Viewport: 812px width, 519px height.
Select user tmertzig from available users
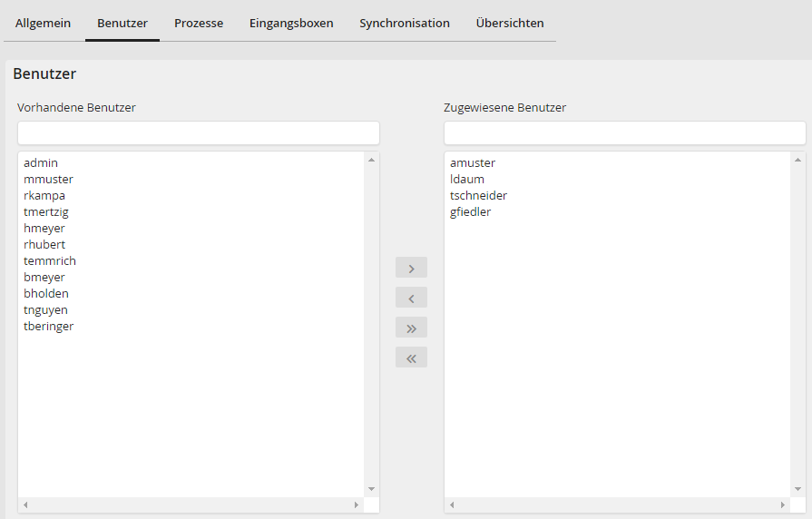(x=46, y=212)
